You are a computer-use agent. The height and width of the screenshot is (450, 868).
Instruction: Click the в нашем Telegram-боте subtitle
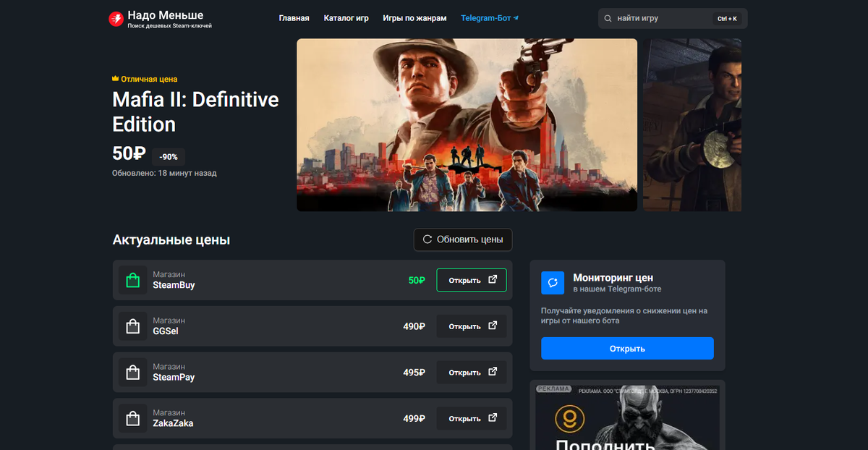pos(617,289)
